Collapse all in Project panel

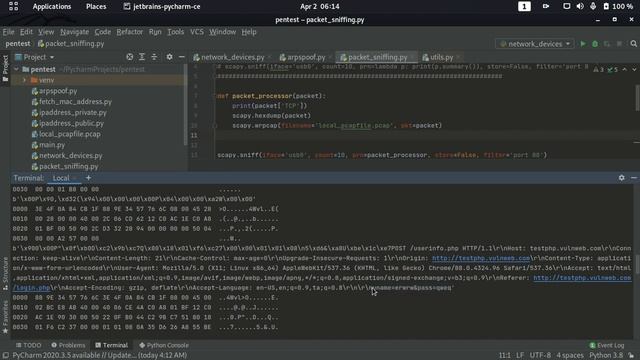point(154,57)
